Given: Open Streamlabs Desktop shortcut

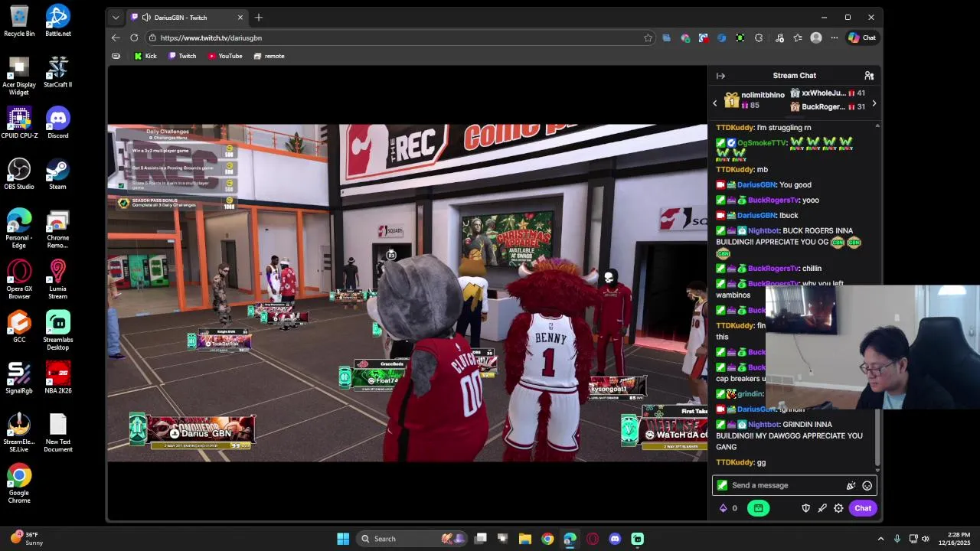Looking at the screenshot, I should point(57,331).
